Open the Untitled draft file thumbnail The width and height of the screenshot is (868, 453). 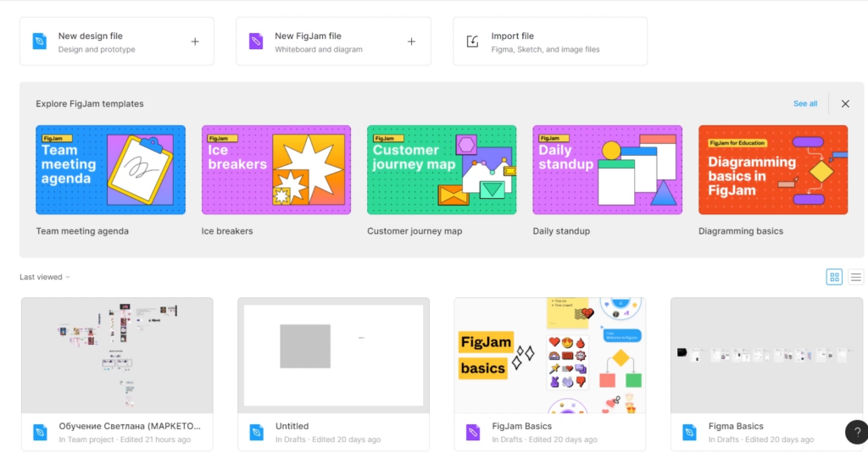[334, 355]
